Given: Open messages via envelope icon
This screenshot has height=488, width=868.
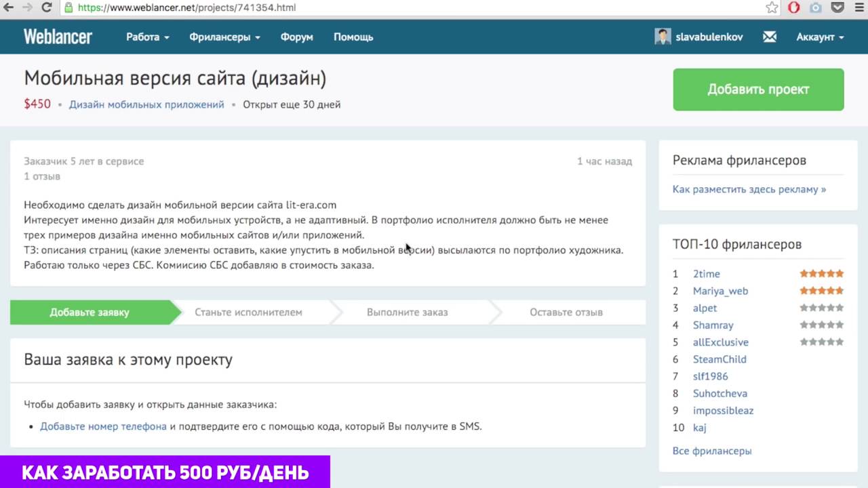Looking at the screenshot, I should point(770,37).
